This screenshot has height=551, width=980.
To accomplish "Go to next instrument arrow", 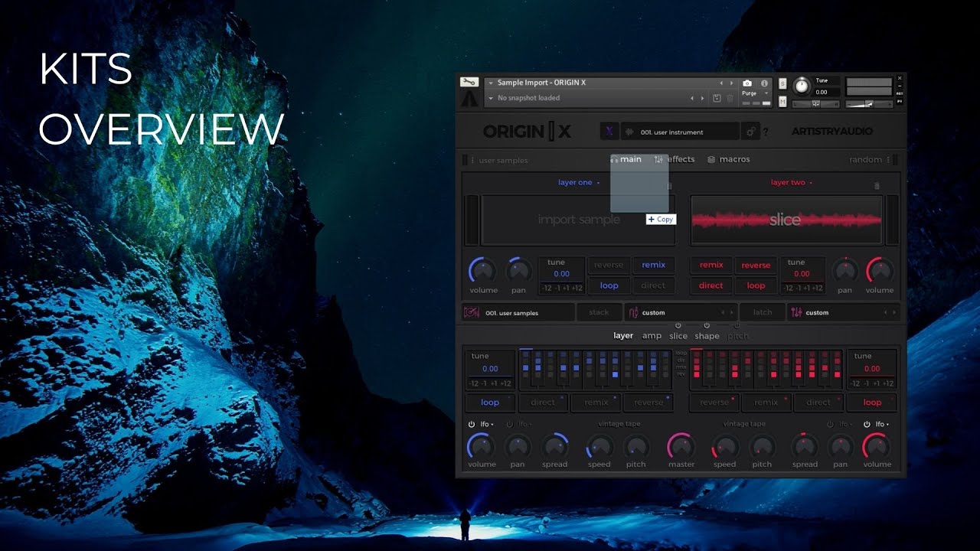I will [731, 83].
